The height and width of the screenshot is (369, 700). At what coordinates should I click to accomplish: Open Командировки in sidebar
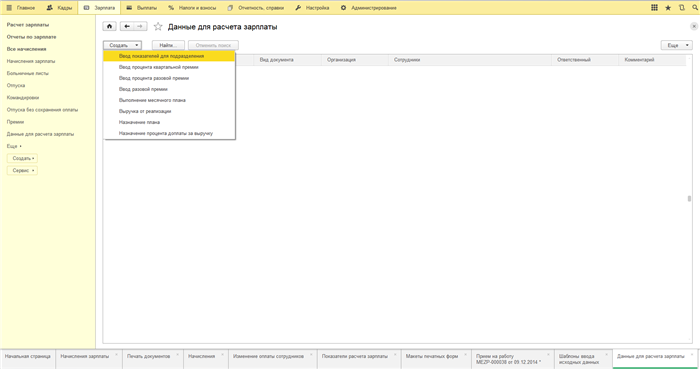pos(23,97)
